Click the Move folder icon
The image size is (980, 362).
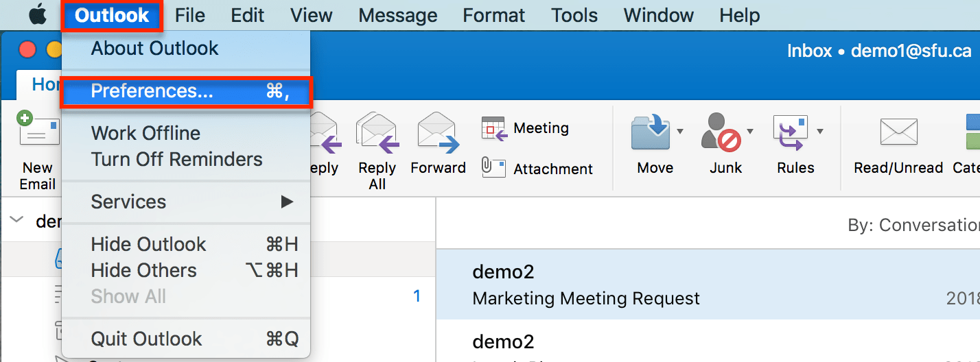651,132
